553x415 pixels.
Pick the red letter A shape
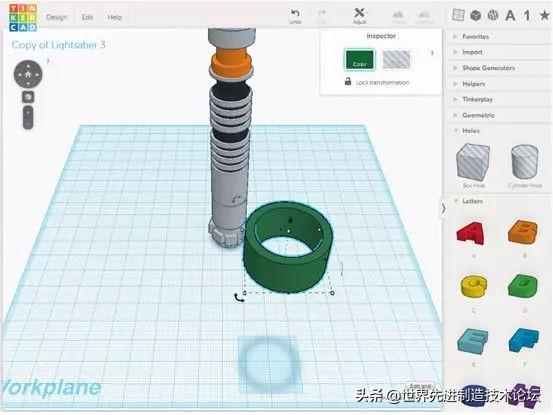pos(471,232)
